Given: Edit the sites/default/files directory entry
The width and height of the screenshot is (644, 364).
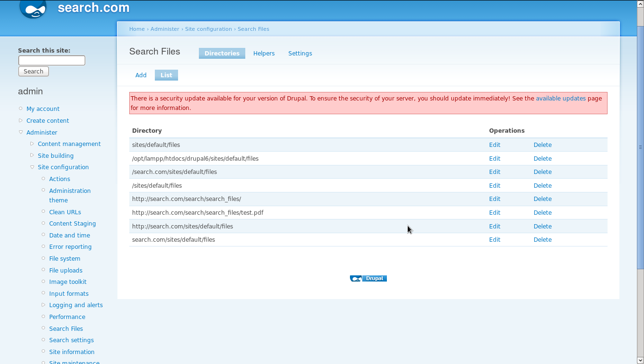Looking at the screenshot, I should point(494,145).
